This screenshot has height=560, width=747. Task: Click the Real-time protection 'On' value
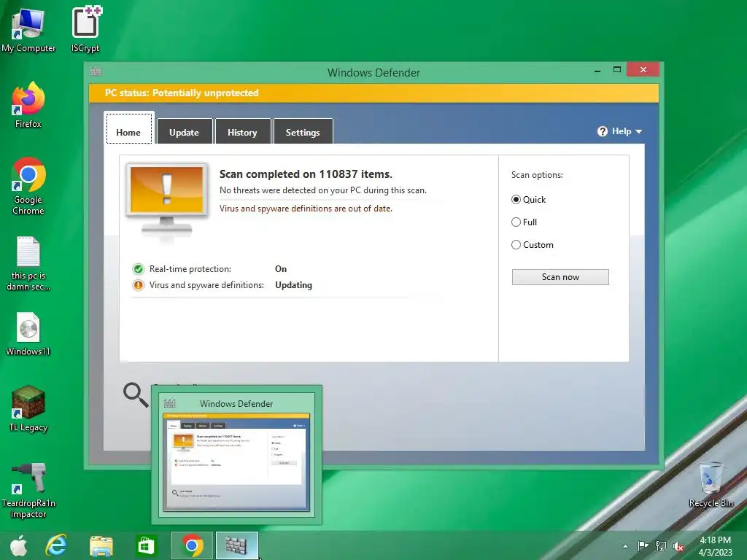pyautogui.click(x=281, y=269)
